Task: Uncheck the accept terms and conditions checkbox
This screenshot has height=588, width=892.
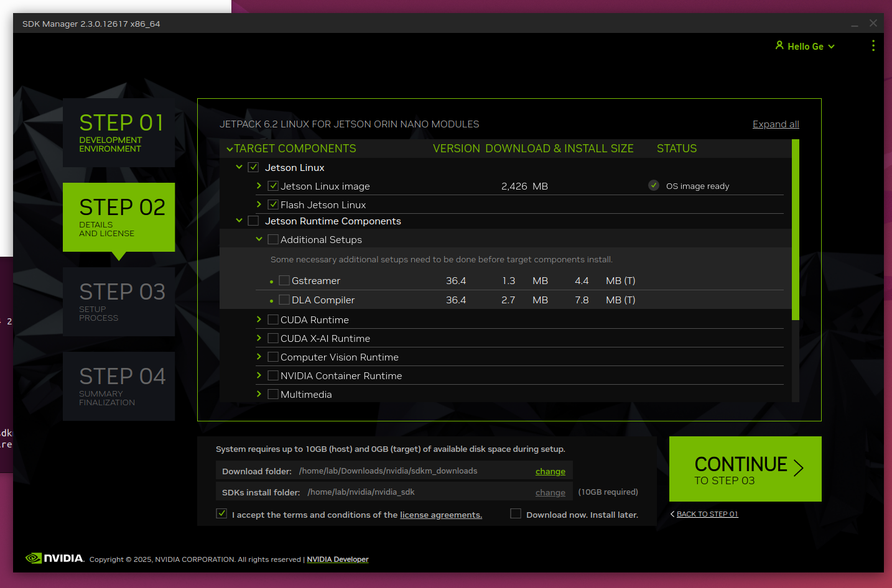Action: [x=221, y=513]
